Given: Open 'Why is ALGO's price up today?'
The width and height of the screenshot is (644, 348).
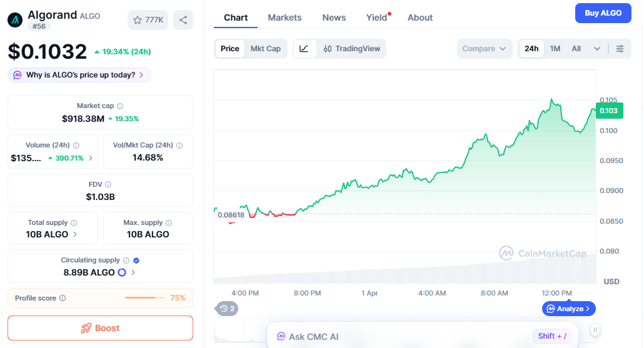Looking at the screenshot, I should 79,75.
